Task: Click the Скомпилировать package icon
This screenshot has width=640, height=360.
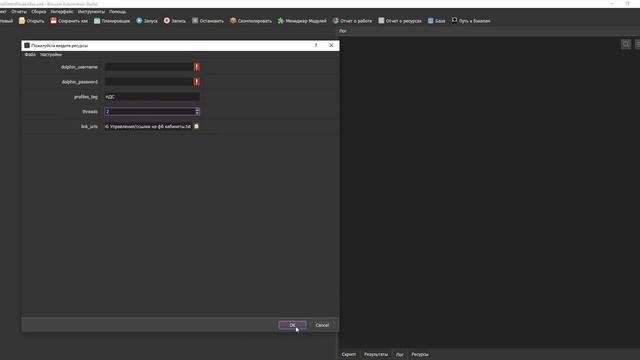Action: (x=233, y=20)
